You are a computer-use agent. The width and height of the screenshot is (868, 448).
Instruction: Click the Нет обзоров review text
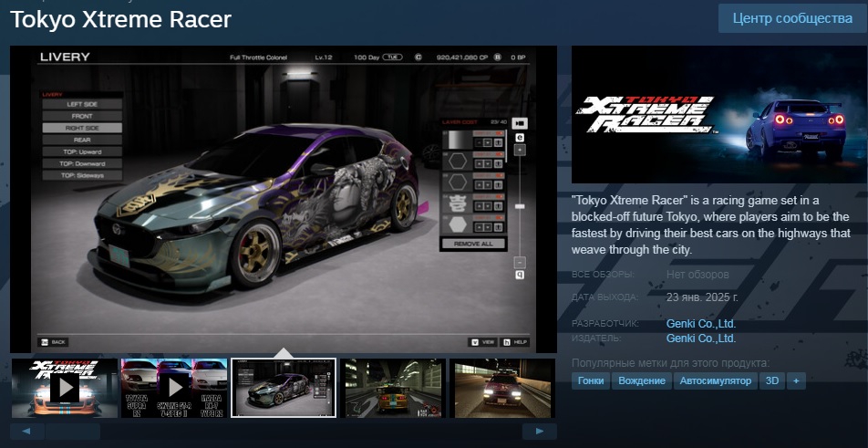697,274
